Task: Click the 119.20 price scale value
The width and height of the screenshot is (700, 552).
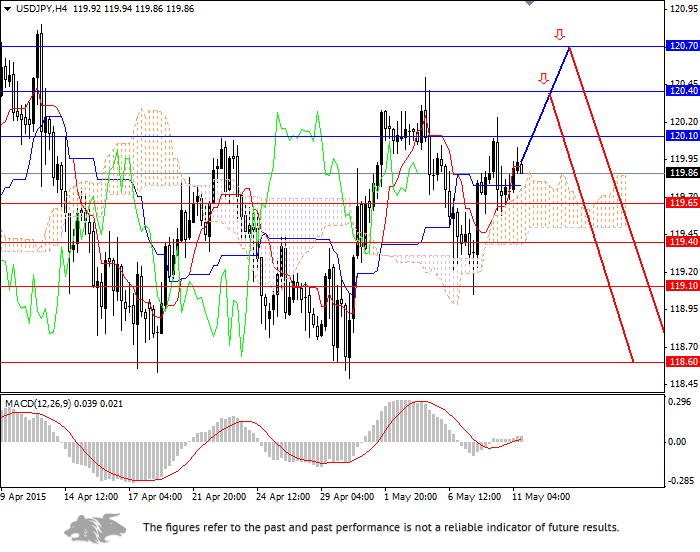Action: click(684, 272)
